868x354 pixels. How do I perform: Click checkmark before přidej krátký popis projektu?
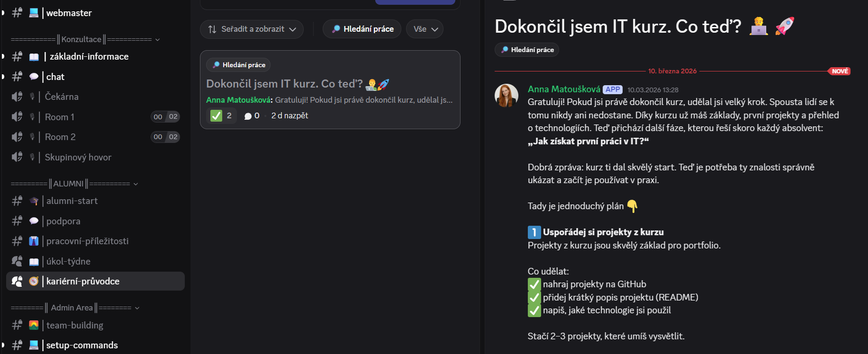(534, 297)
